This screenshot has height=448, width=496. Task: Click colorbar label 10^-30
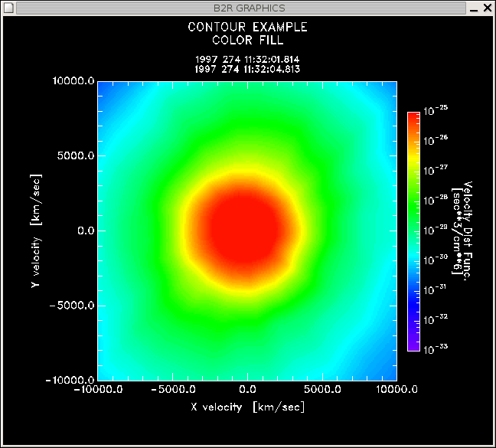[x=436, y=260]
